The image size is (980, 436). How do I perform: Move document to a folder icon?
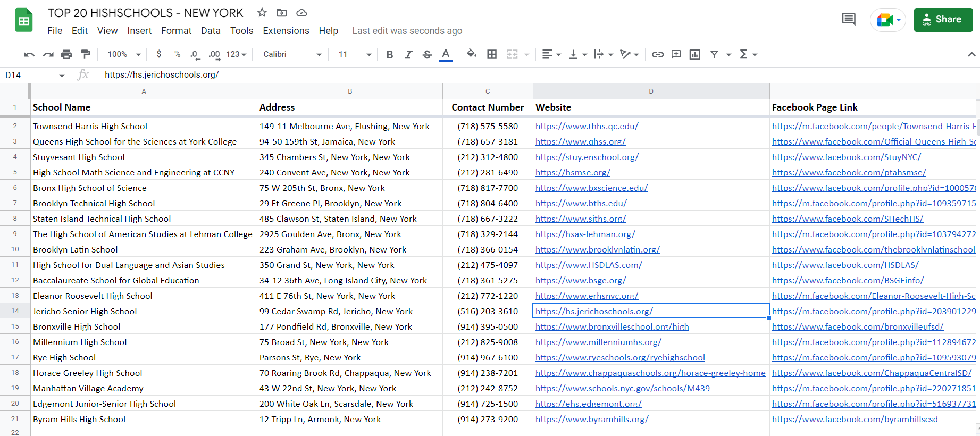[282, 13]
